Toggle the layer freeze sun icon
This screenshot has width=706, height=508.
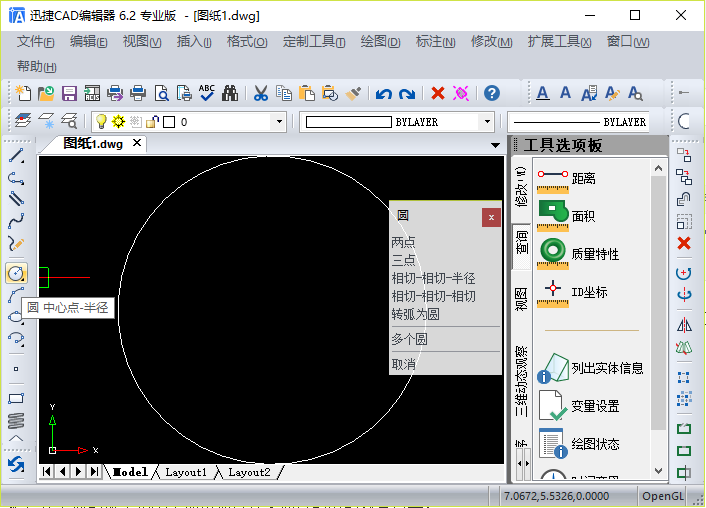click(x=118, y=122)
